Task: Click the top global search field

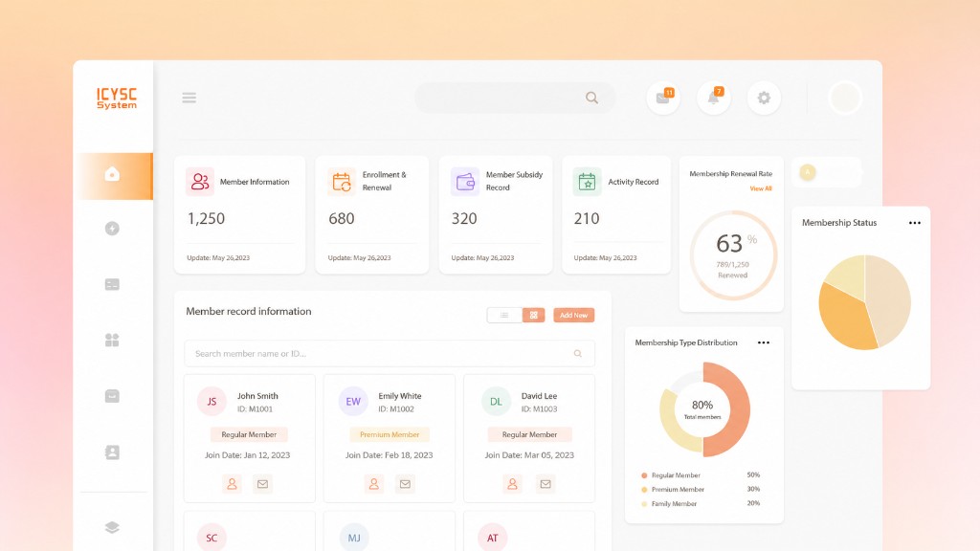Action: click(x=515, y=98)
